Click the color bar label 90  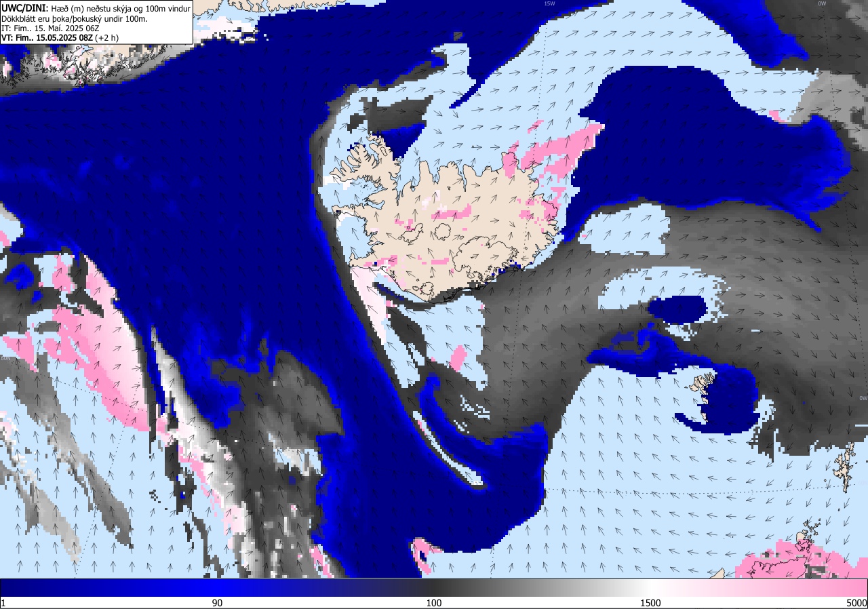point(217,603)
